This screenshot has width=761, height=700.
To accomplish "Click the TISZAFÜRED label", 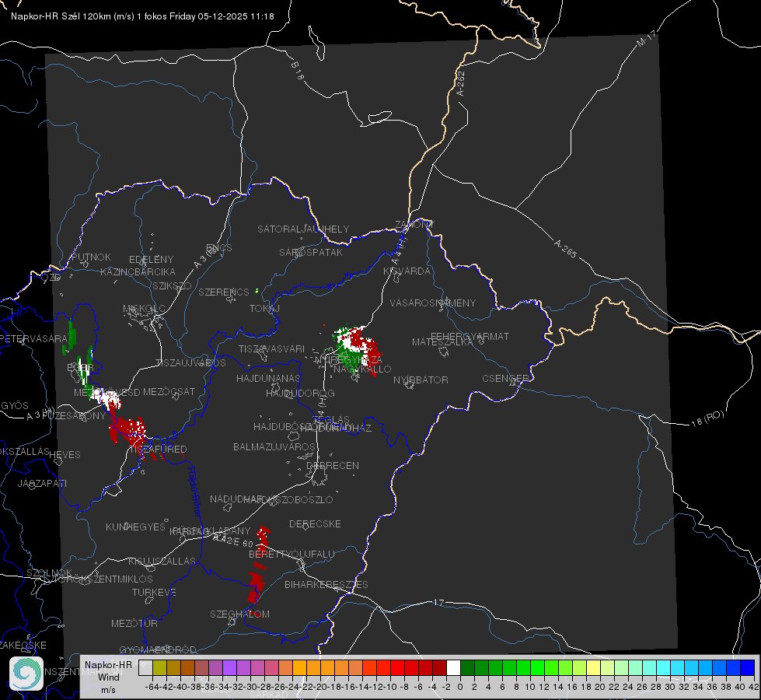I will coord(159,449).
